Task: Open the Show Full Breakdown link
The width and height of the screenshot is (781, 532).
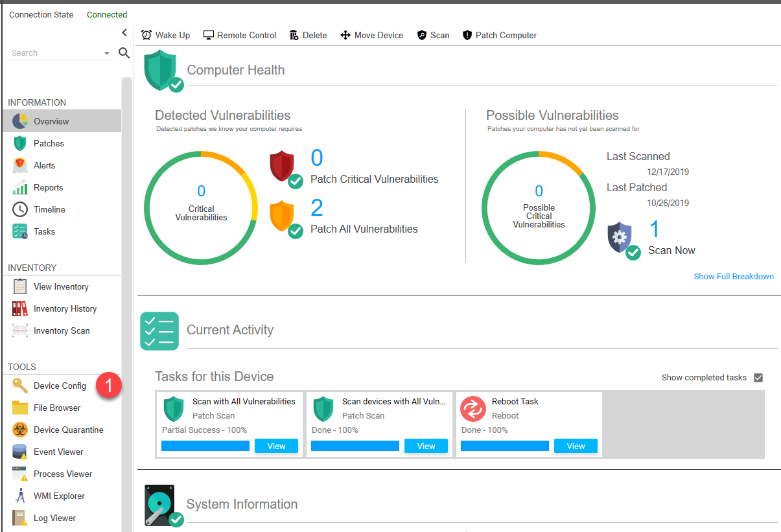Action: 733,276
